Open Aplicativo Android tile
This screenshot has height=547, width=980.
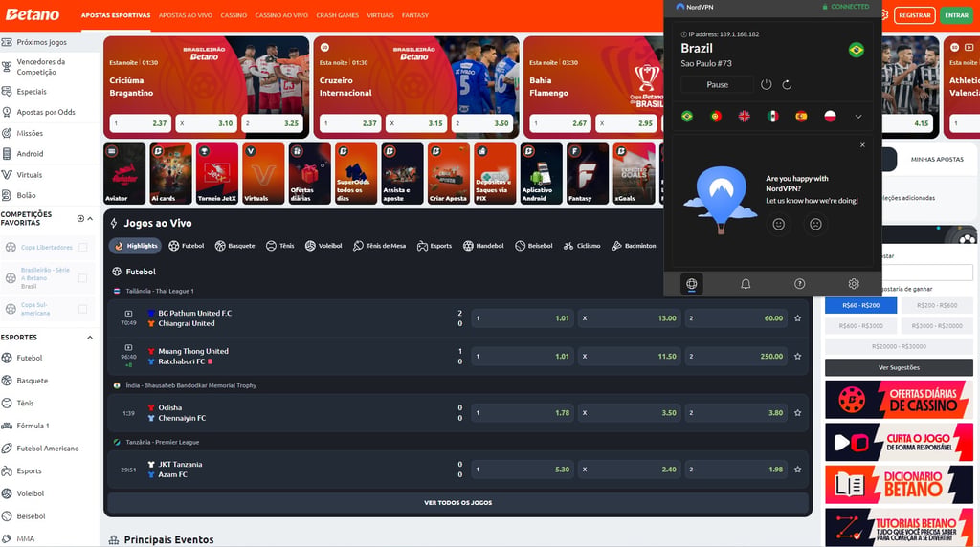[542, 174]
